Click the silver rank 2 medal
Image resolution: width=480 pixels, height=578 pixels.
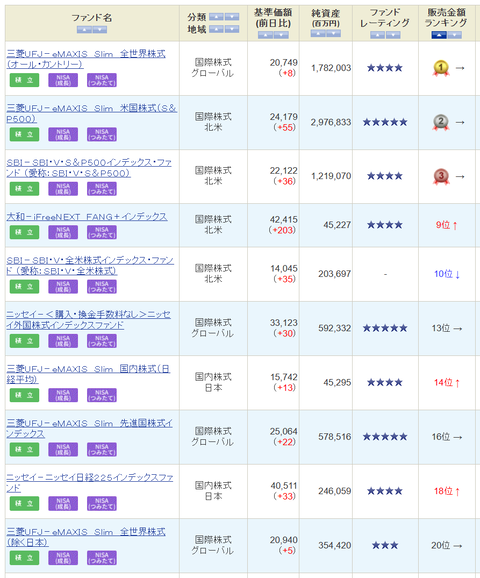[x=441, y=122]
